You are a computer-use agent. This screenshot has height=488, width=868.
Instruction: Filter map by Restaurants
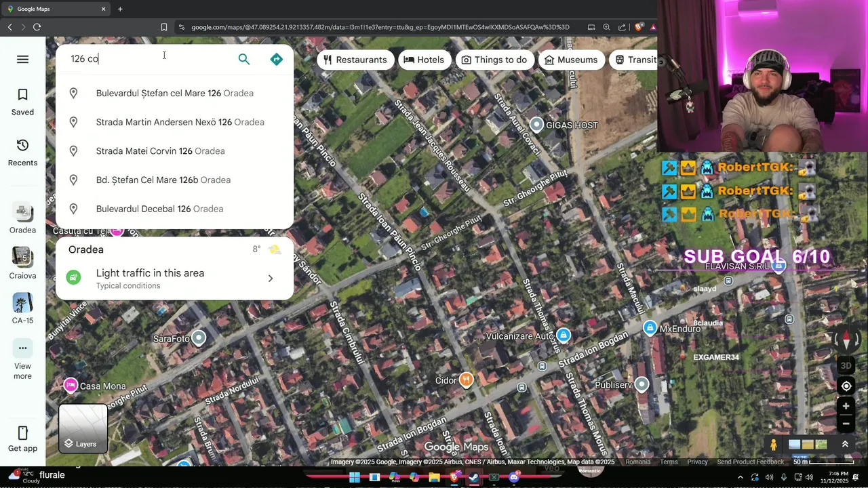coord(355,60)
